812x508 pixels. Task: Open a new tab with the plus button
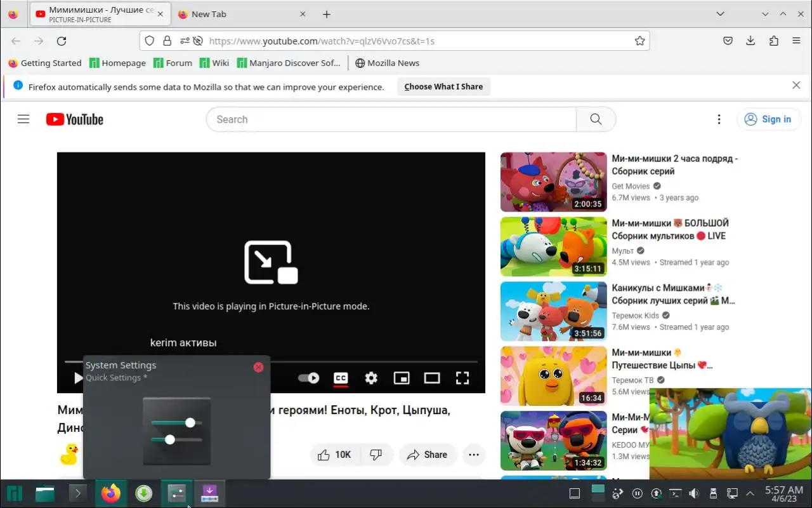click(x=327, y=14)
